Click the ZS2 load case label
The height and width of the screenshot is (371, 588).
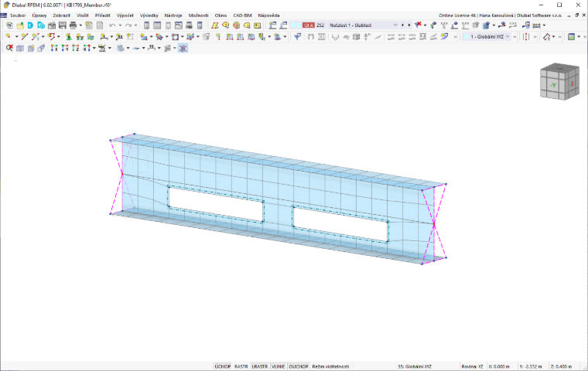tap(320, 25)
